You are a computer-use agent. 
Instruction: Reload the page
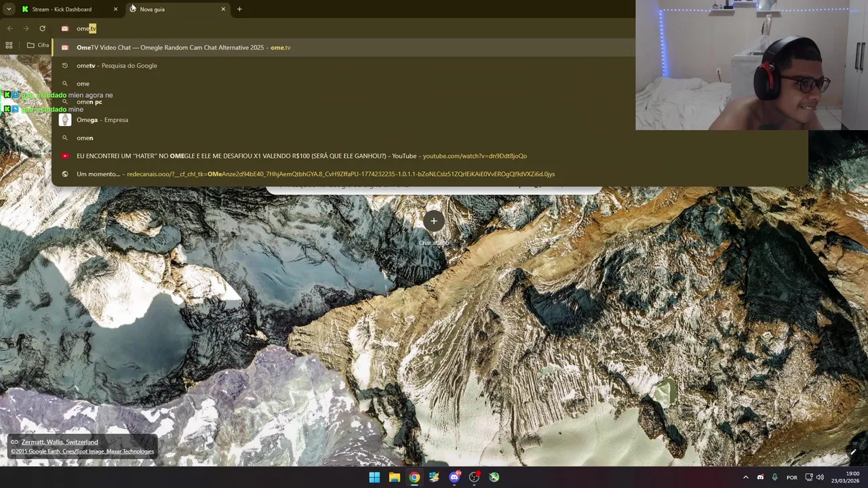tap(42, 28)
